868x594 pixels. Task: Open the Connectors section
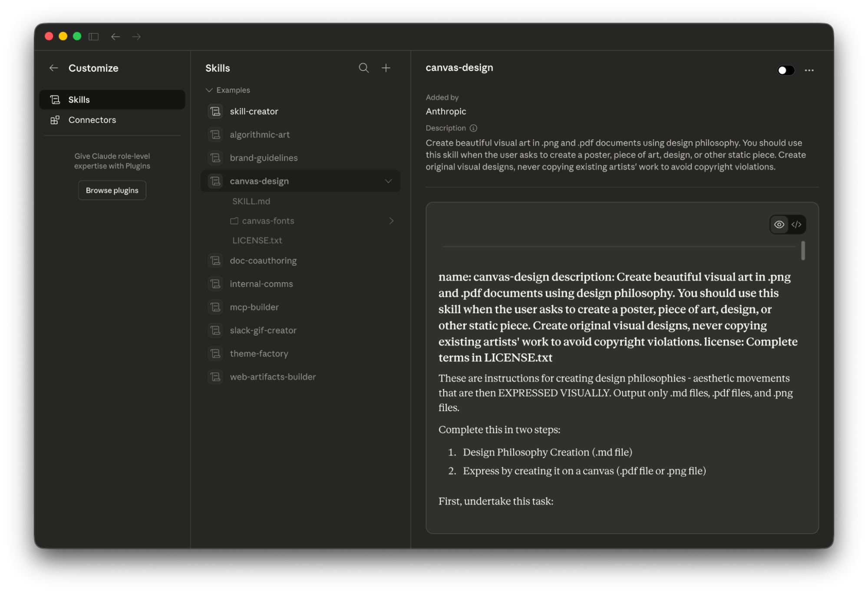click(92, 120)
